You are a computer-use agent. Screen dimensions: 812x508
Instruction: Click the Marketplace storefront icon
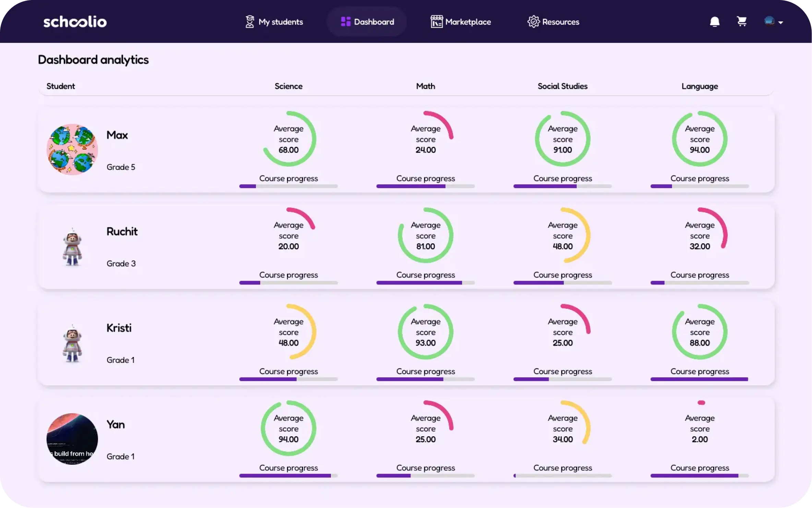437,22
